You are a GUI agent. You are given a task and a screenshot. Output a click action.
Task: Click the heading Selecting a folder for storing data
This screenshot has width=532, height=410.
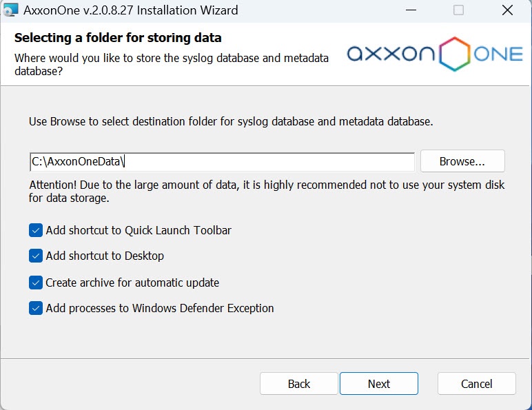click(118, 37)
